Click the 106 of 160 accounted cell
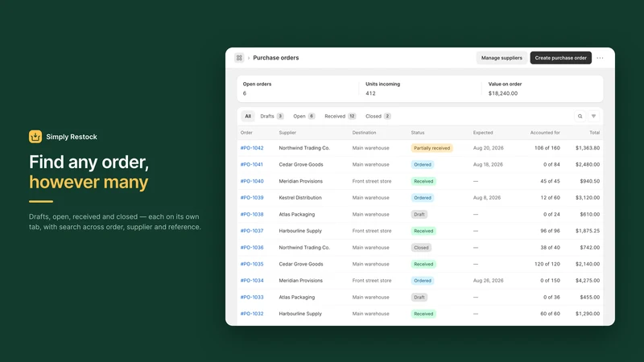Viewport: 644px width, 362px height. [547, 148]
